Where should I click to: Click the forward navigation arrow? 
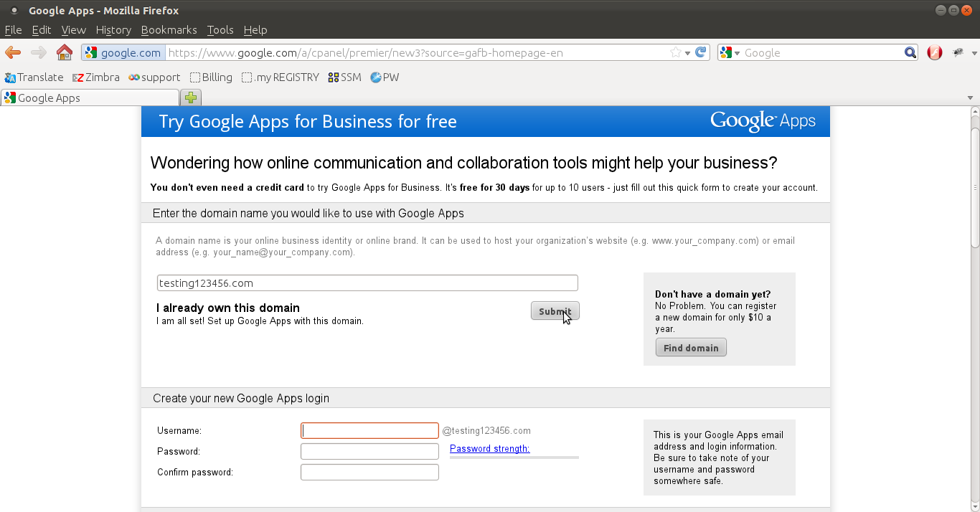(x=39, y=52)
